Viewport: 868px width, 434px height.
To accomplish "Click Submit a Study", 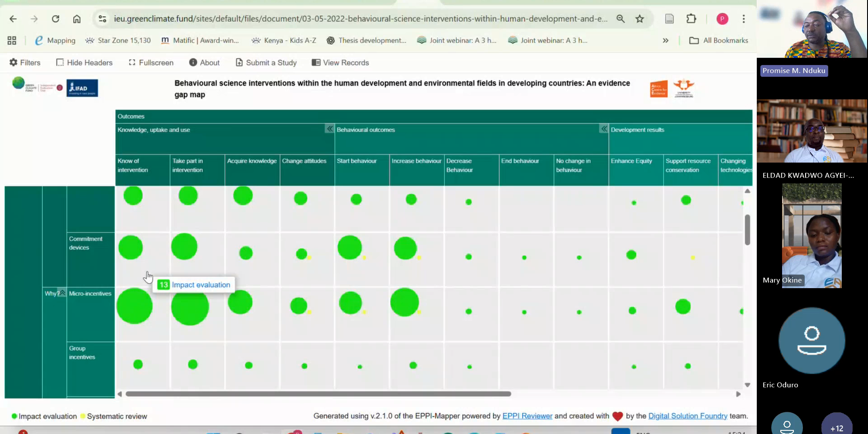I will (266, 62).
